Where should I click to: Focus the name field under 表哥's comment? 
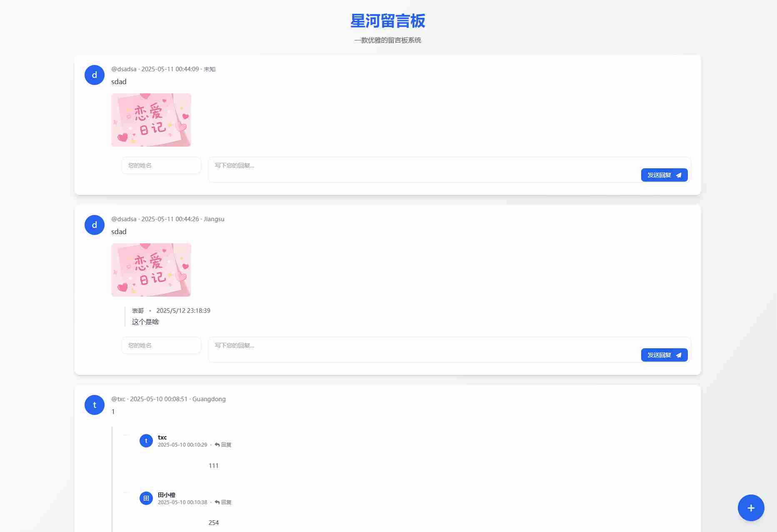coord(161,345)
